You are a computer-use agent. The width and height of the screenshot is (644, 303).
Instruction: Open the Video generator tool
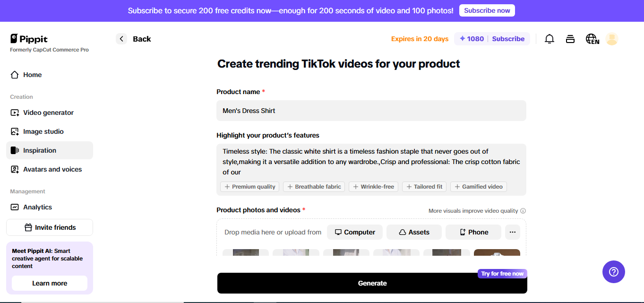(48, 113)
